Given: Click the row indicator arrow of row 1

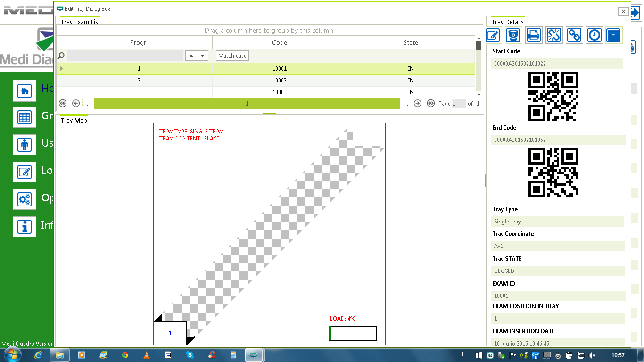Looking at the screenshot, I should pos(61,69).
